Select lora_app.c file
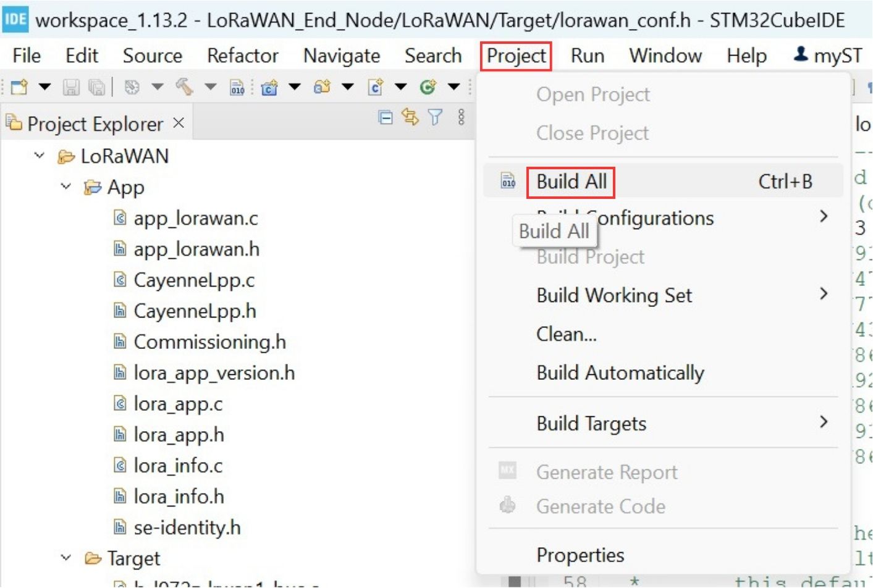 pos(178,403)
